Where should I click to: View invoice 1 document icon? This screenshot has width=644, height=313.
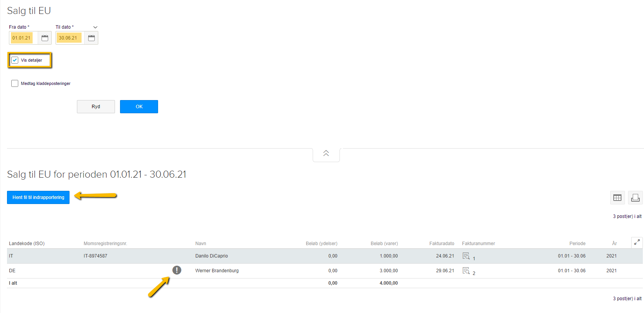pos(466,256)
